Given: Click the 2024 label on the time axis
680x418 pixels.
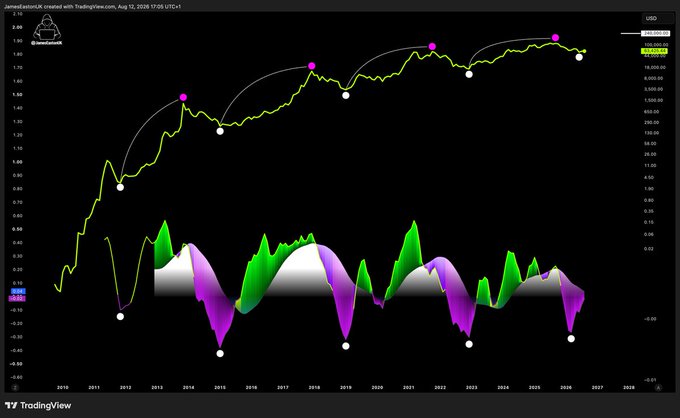Looking at the screenshot, I should point(503,388).
